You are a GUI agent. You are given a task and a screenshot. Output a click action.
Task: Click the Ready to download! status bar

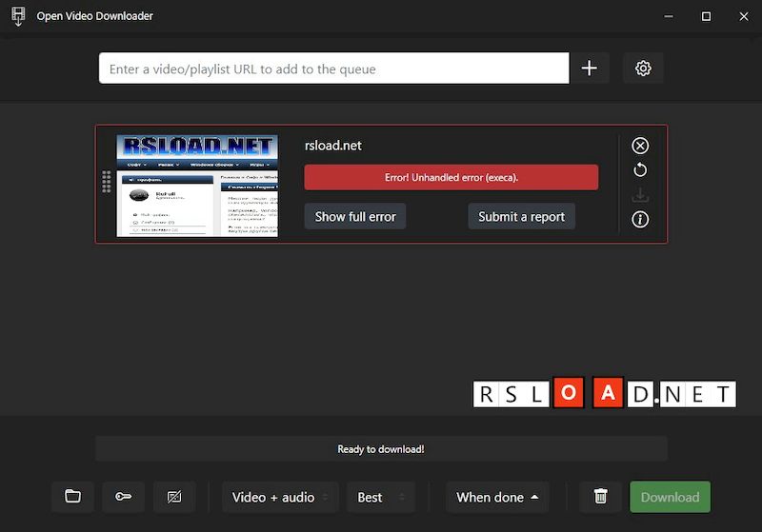coord(381,449)
